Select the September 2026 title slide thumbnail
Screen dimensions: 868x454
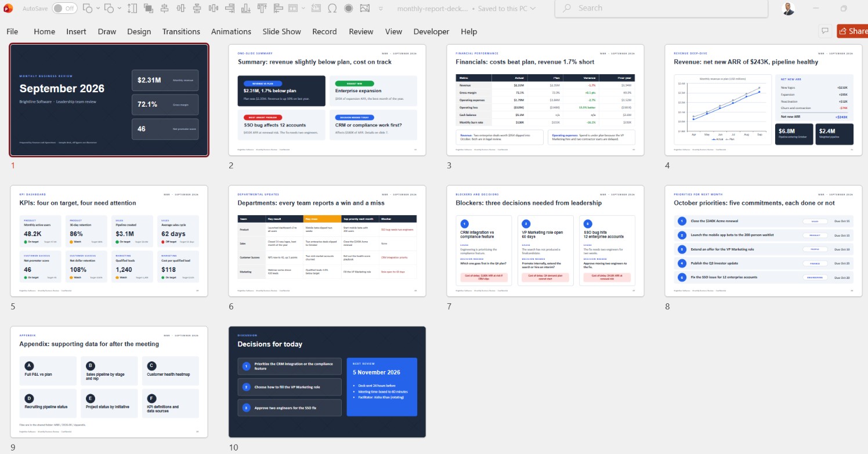109,100
